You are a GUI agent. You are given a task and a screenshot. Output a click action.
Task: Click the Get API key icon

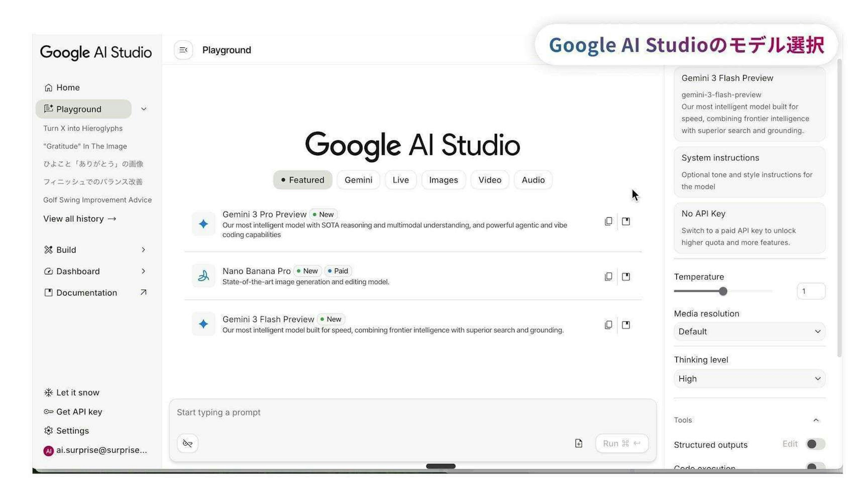[49, 412]
